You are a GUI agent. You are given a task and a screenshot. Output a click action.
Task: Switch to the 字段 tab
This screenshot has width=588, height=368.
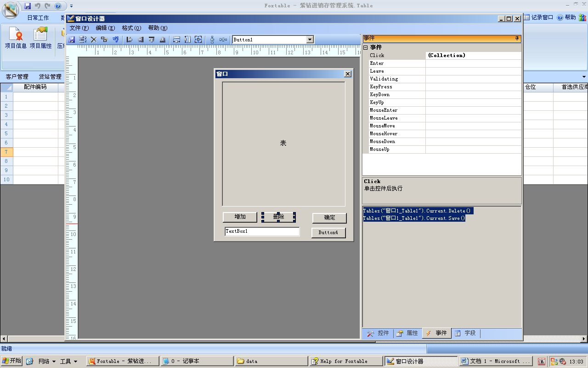click(465, 333)
